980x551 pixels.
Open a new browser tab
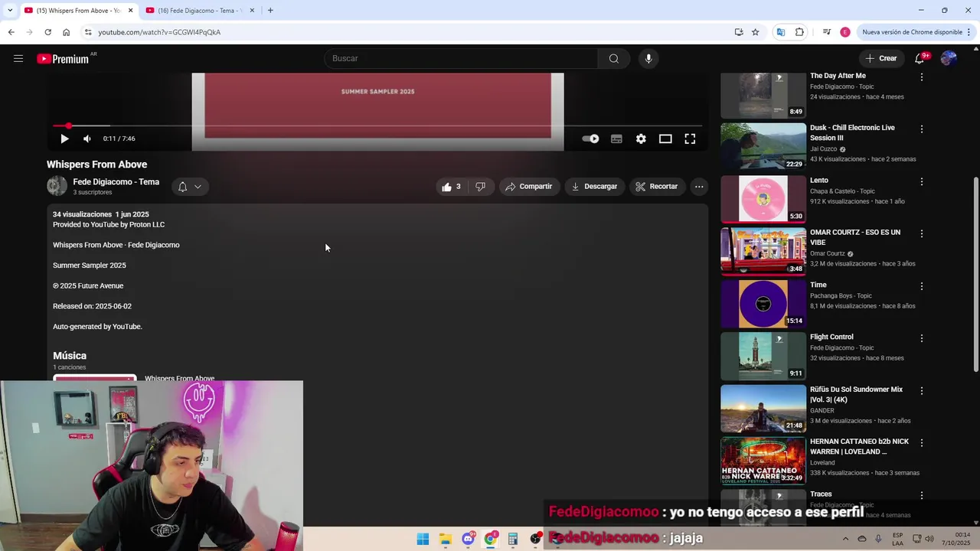click(x=270, y=11)
